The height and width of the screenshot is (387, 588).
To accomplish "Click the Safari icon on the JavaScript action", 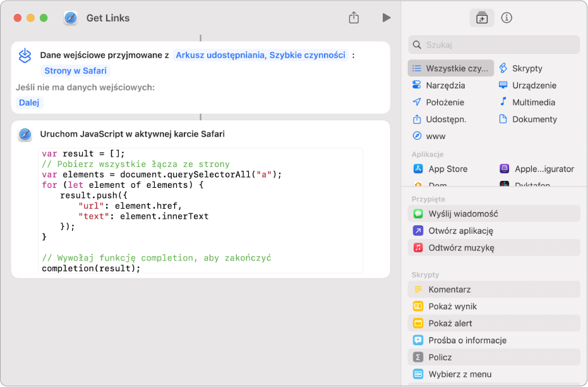I will pyautogui.click(x=25, y=134).
